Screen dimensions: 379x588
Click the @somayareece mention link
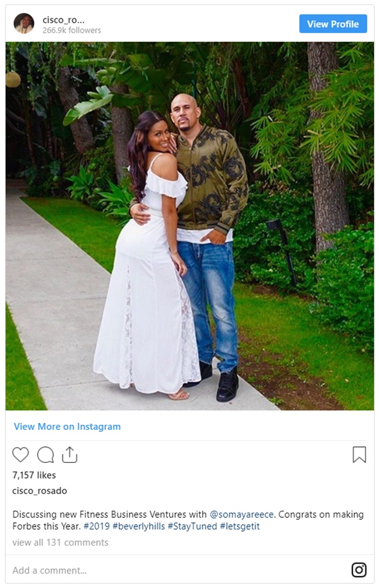[241, 515]
